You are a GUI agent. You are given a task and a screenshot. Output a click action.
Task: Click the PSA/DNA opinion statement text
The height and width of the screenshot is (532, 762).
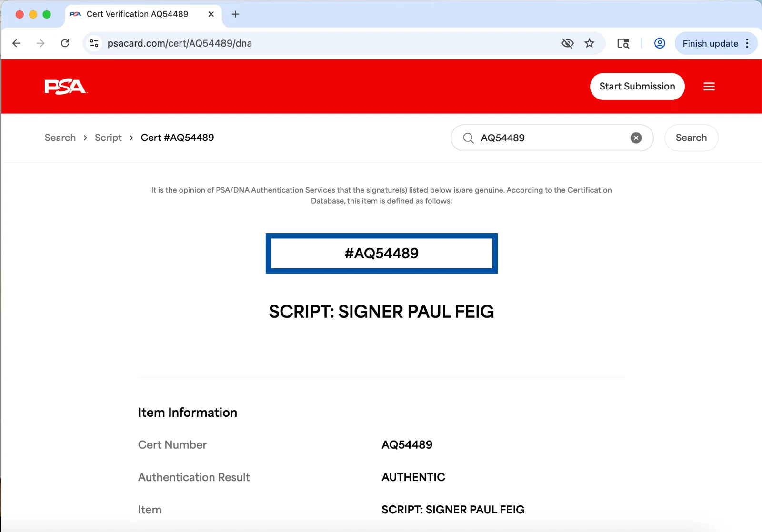click(x=381, y=196)
